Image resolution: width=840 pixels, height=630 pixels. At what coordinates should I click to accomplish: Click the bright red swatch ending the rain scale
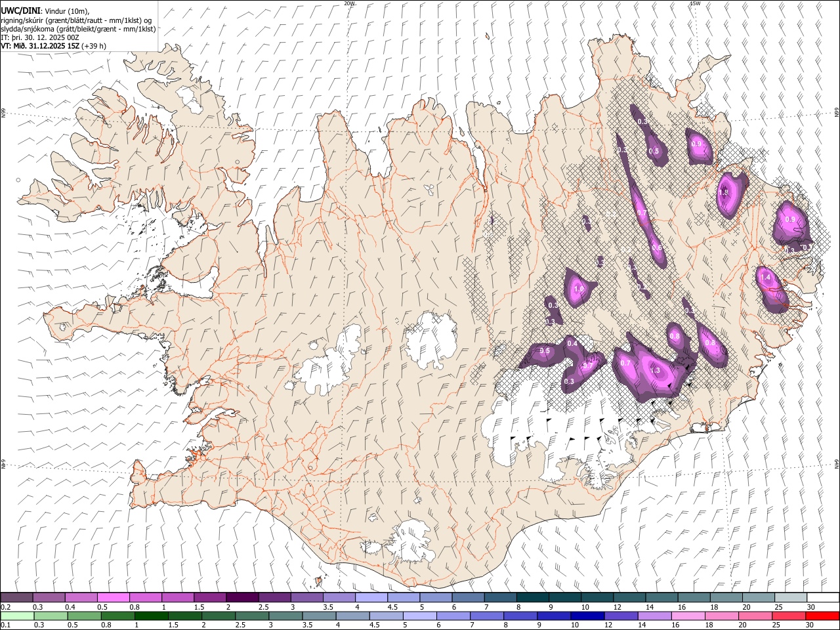(x=823, y=616)
